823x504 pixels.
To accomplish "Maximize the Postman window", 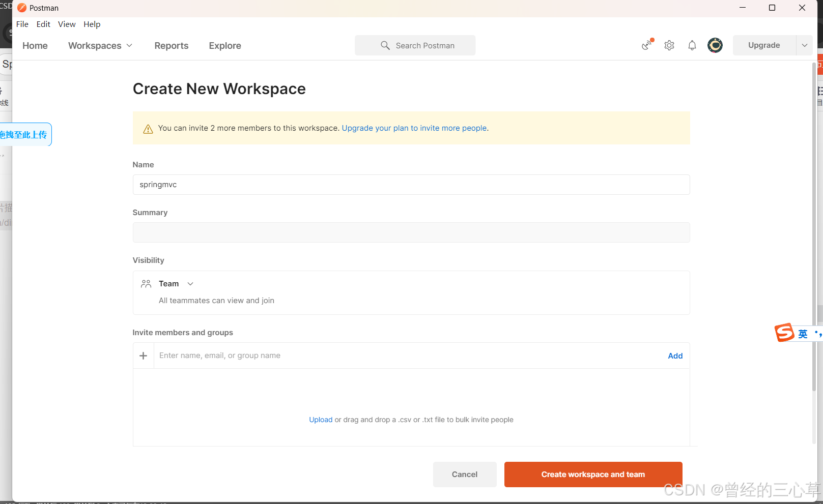I will [x=772, y=8].
